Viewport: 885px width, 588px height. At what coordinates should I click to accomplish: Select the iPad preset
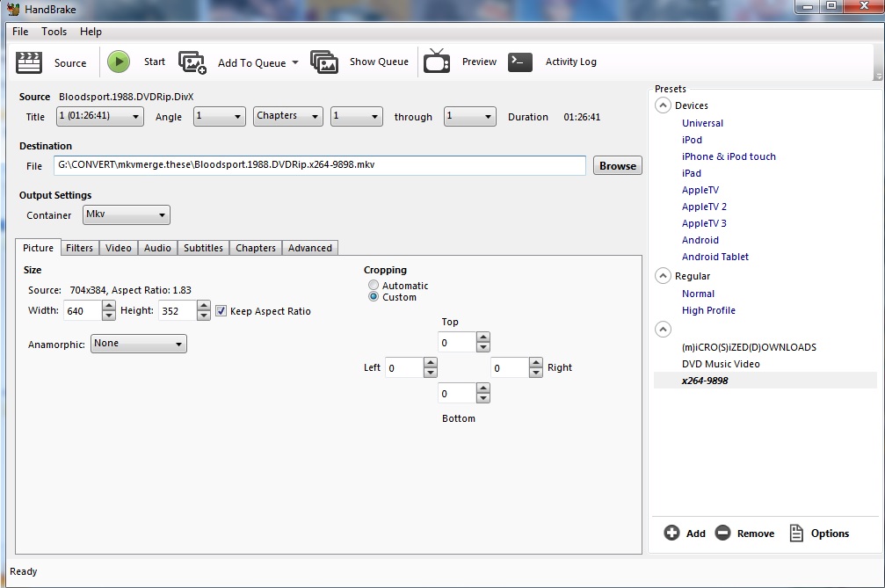[692, 173]
